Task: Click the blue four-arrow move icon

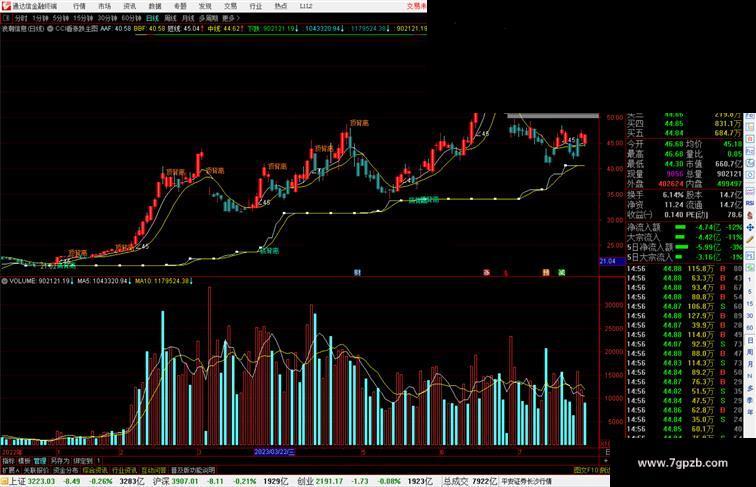Action: (x=750, y=227)
